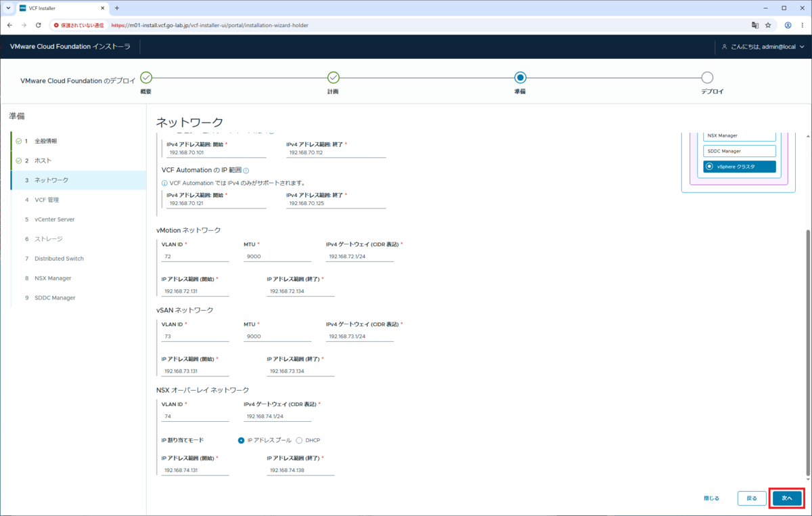Viewport: 812px width, 516px height.
Task: Click the vSAN VLAN ID field showing 73
Action: pyautogui.click(x=196, y=337)
